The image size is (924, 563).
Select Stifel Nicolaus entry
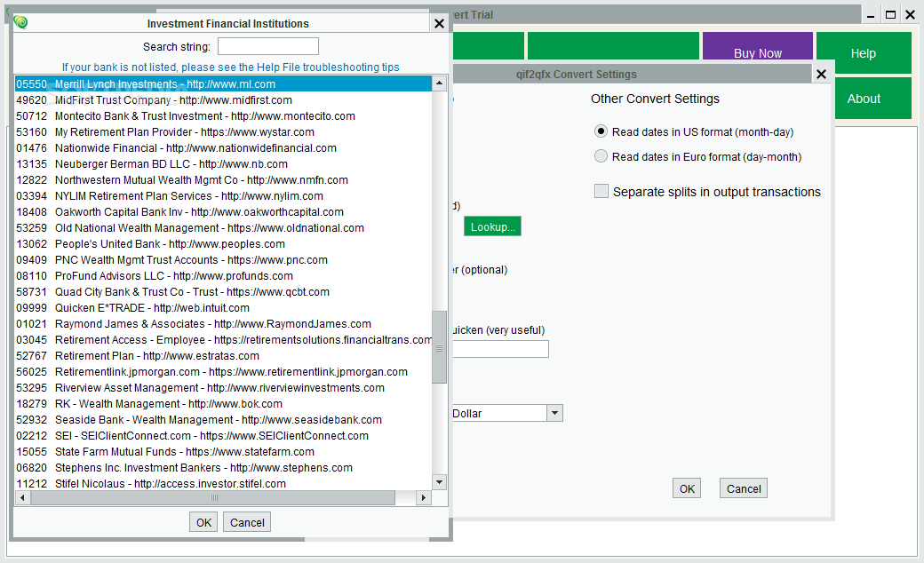[x=223, y=483]
